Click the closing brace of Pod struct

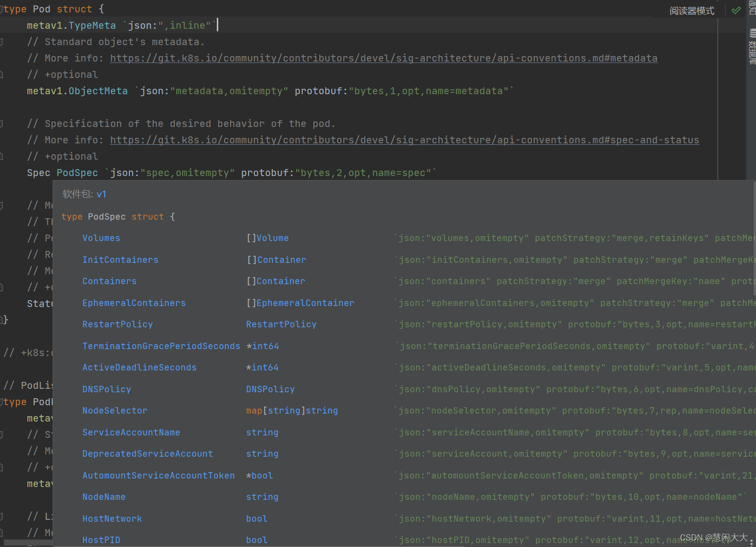tap(5, 320)
